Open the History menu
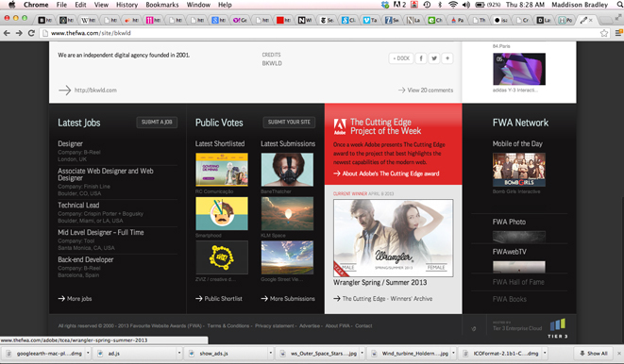Image resolution: width=624 pixels, height=364 pixels. [x=126, y=5]
